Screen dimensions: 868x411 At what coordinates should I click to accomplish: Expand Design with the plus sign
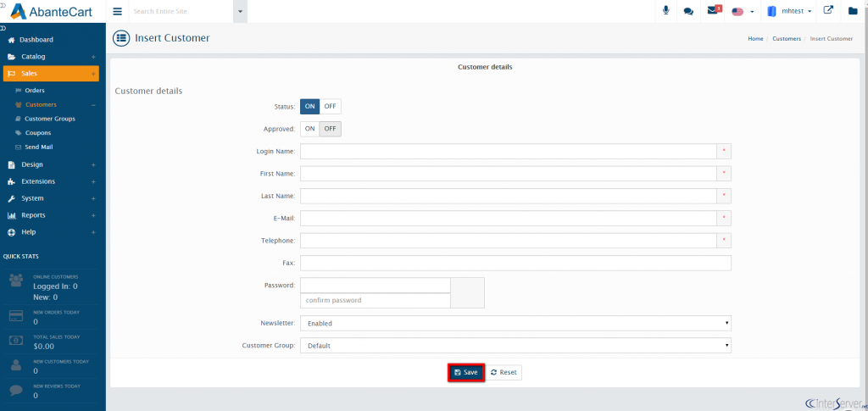tap(93, 165)
